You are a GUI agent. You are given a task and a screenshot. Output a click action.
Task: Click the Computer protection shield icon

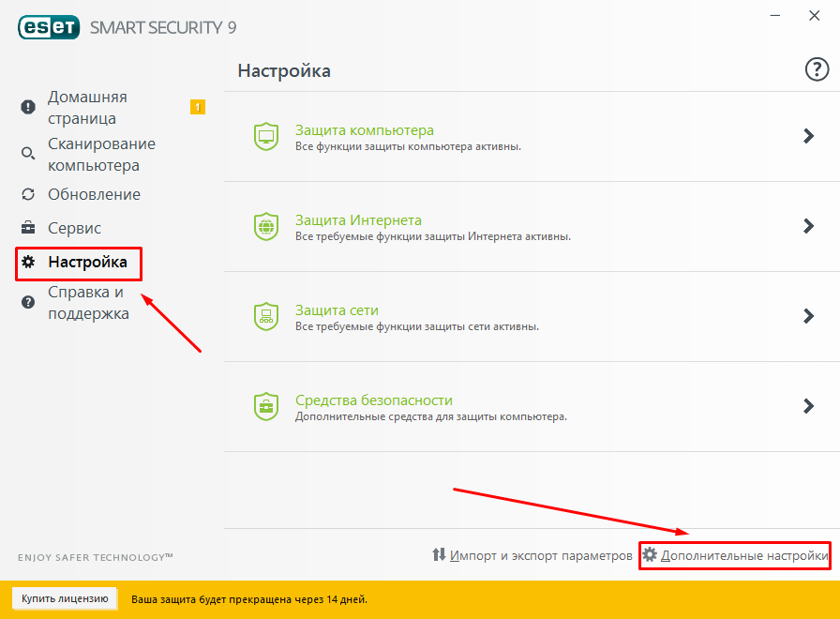pyautogui.click(x=266, y=137)
